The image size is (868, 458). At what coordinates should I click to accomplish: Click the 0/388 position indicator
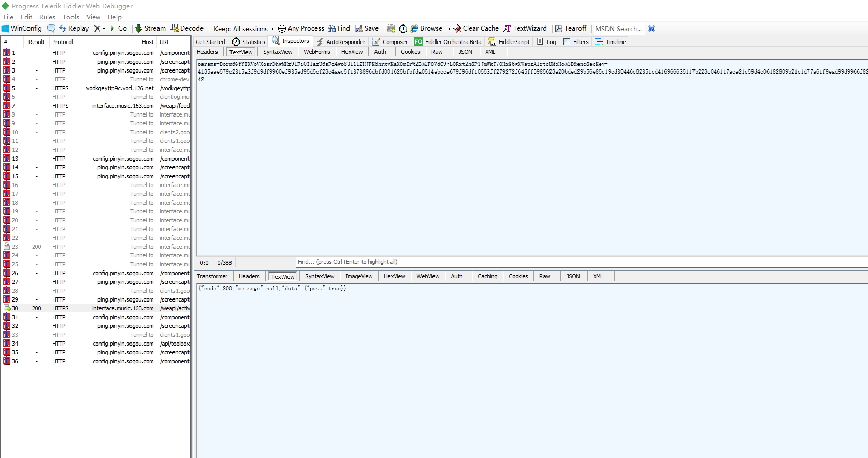click(x=224, y=263)
